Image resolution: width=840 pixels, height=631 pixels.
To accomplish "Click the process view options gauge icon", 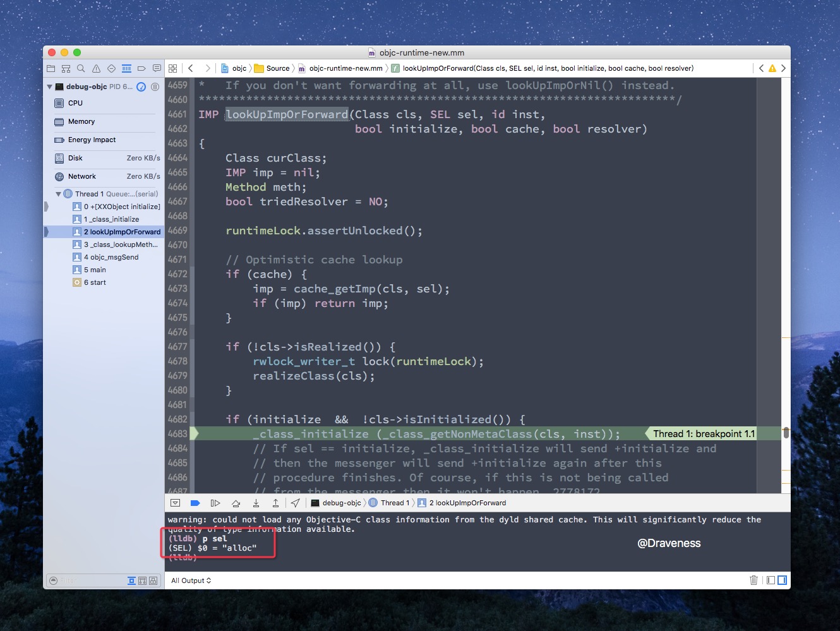I will pyautogui.click(x=141, y=87).
